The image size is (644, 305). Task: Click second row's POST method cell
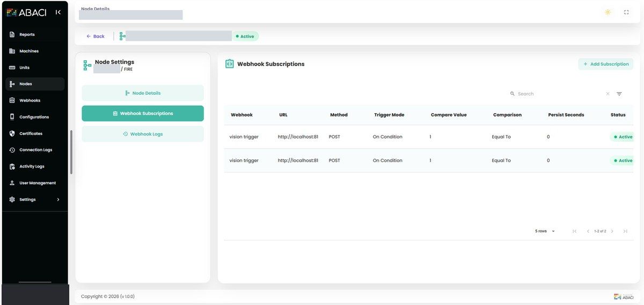334,161
